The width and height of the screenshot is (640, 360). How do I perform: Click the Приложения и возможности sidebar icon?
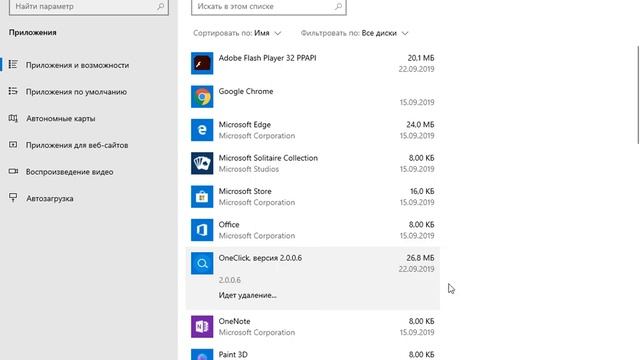(13, 65)
